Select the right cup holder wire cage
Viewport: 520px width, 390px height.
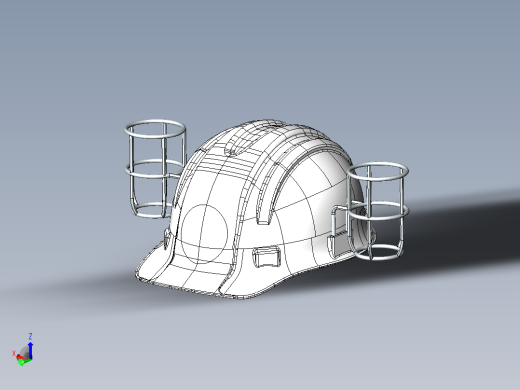(377, 212)
